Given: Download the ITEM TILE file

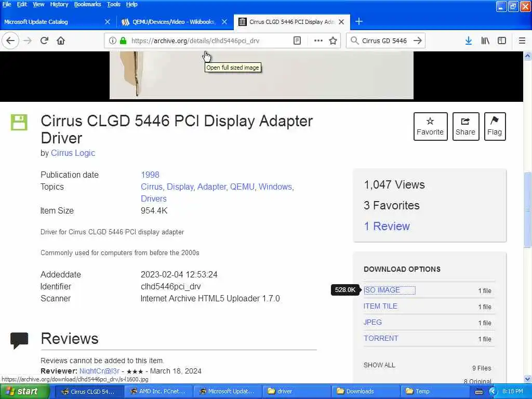Looking at the screenshot, I should (380, 306).
